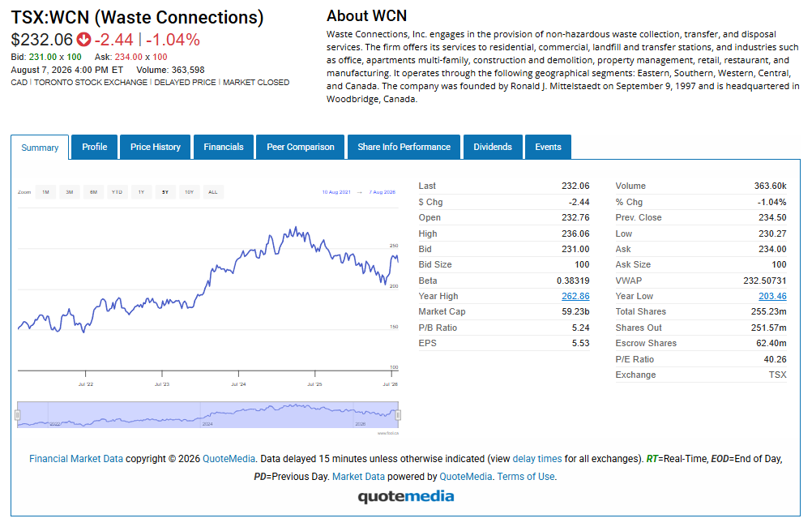Click the EPS value 5.53
The width and height of the screenshot is (812, 527).
click(x=580, y=344)
